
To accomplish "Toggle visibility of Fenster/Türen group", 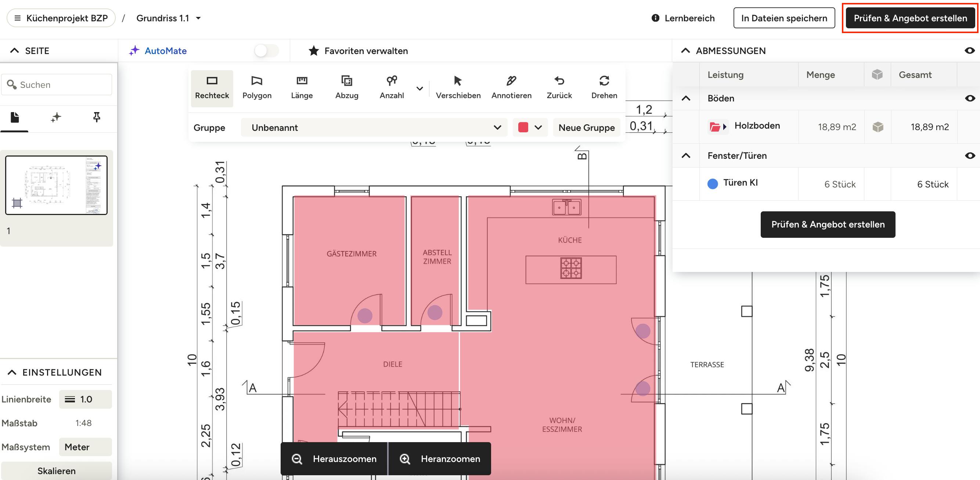I will pyautogui.click(x=970, y=155).
